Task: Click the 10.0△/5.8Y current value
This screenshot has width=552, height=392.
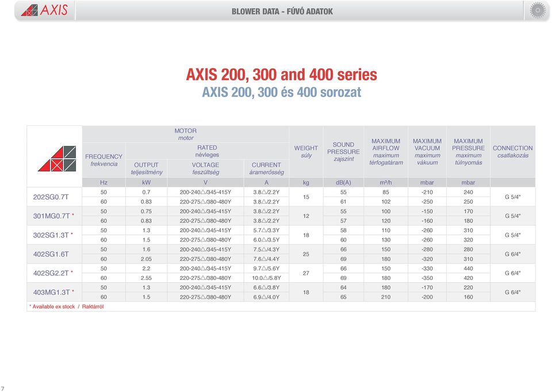Action: tap(266, 278)
